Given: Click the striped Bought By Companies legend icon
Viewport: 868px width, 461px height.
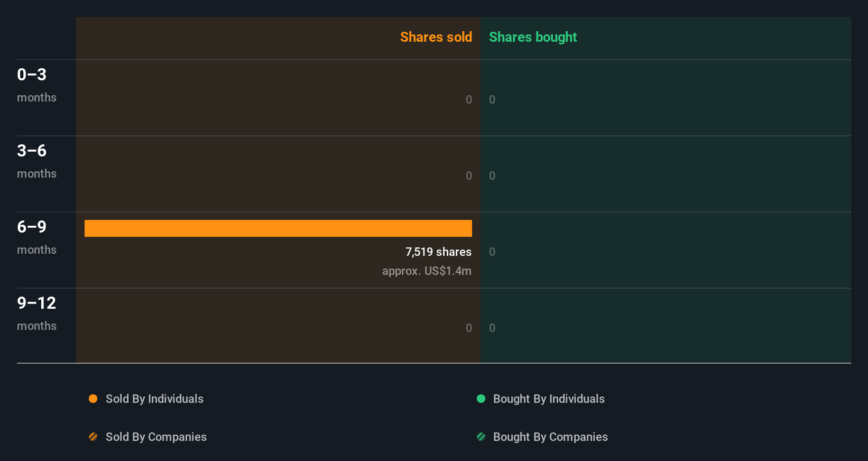Looking at the screenshot, I should (x=481, y=437).
